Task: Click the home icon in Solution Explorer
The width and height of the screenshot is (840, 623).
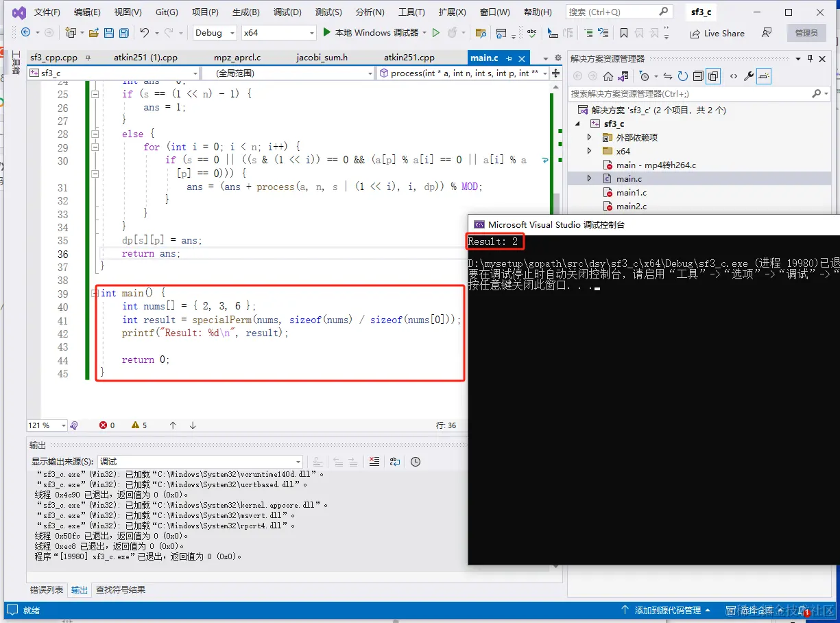Action: (610, 76)
